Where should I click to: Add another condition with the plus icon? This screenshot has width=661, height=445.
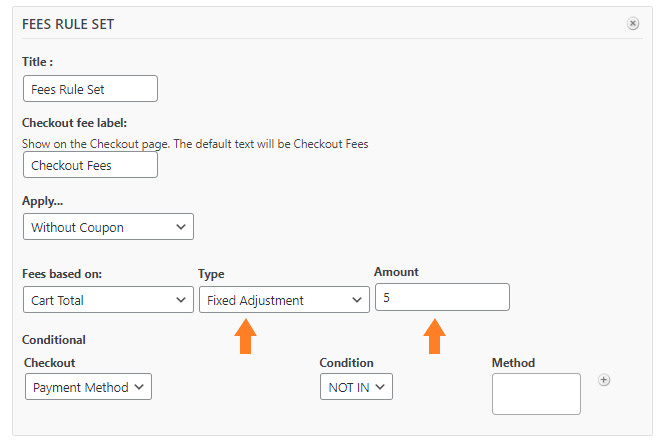tap(604, 380)
